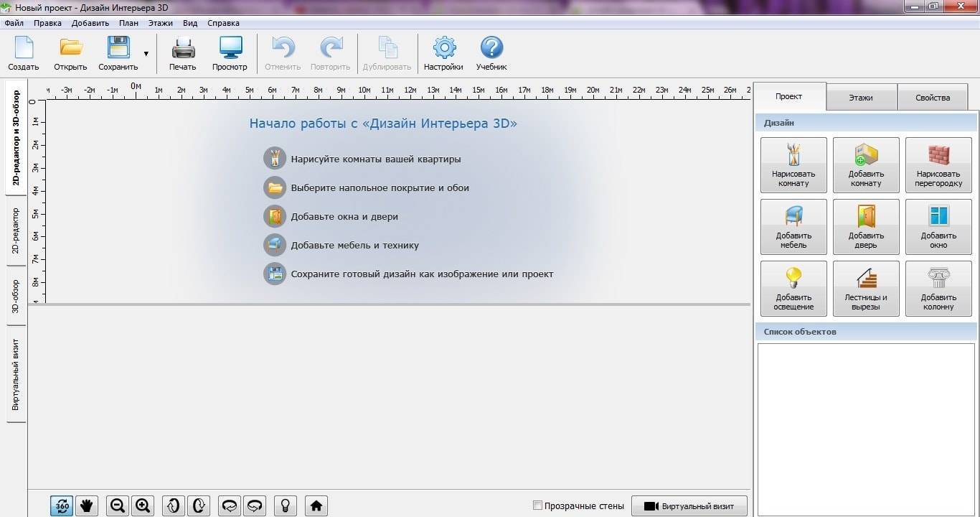
Task: Enable 'Прозрачные стены' checkbox
Action: coord(538,506)
